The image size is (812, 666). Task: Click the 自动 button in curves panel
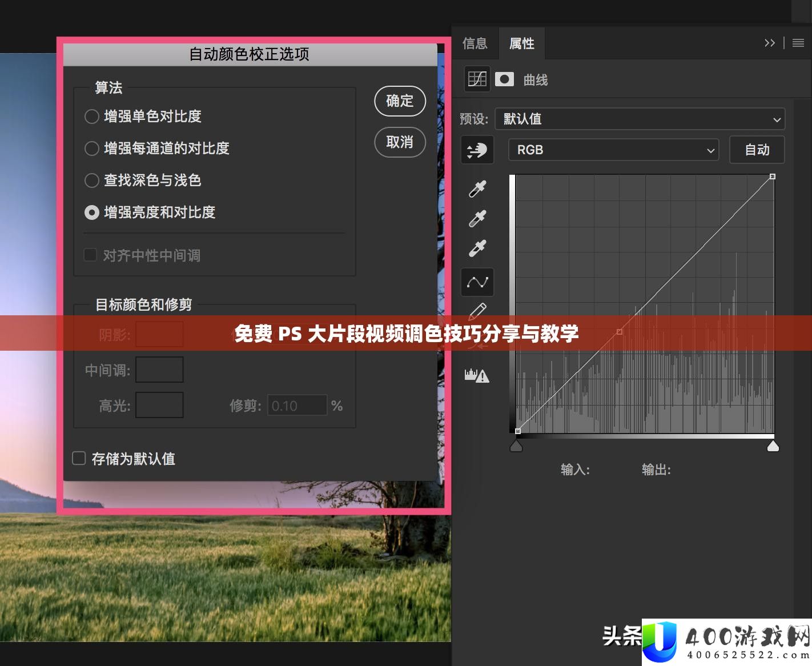[x=757, y=150]
